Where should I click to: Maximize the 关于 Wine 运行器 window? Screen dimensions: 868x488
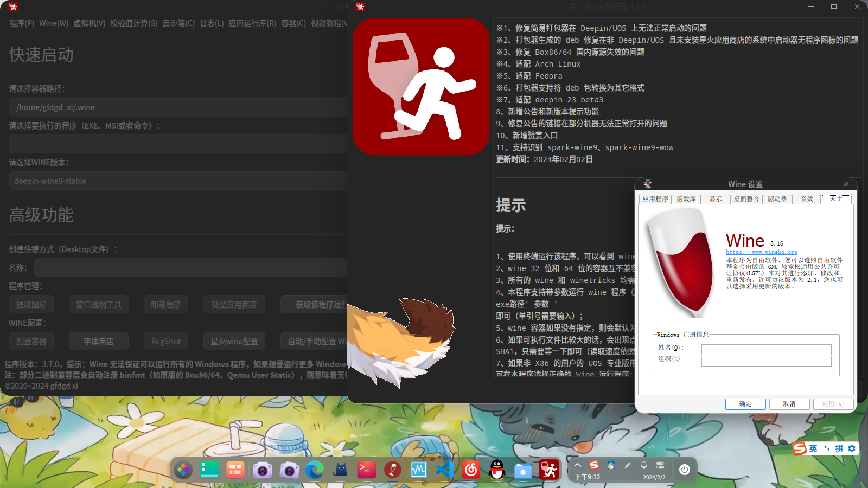[834, 7]
